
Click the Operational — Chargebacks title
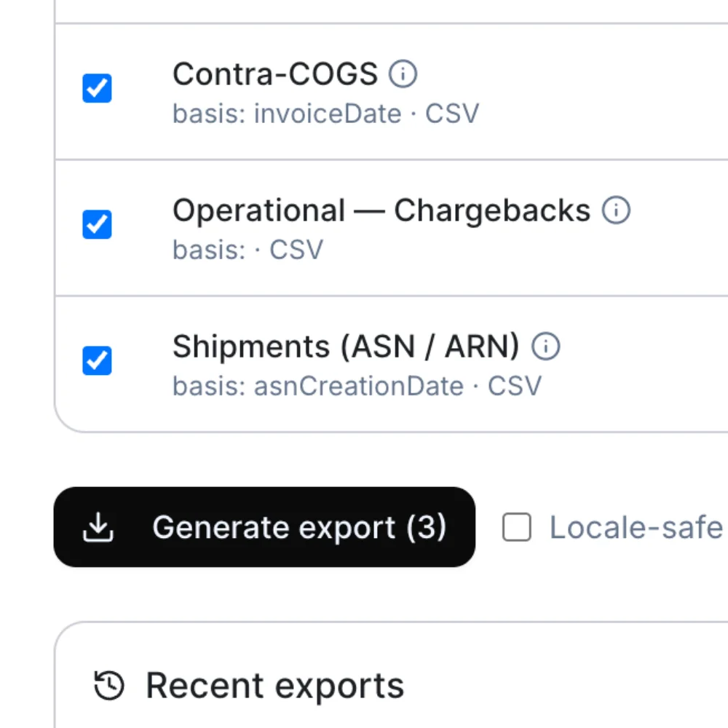point(381,210)
